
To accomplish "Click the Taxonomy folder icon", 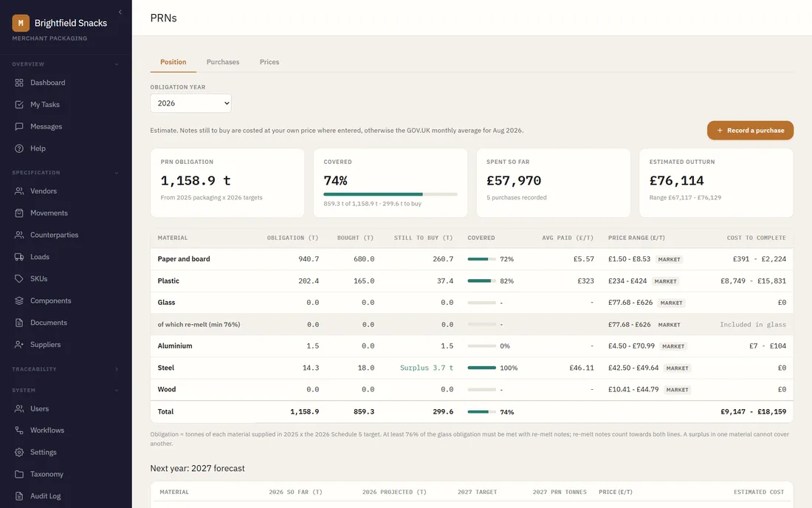I will (x=19, y=474).
